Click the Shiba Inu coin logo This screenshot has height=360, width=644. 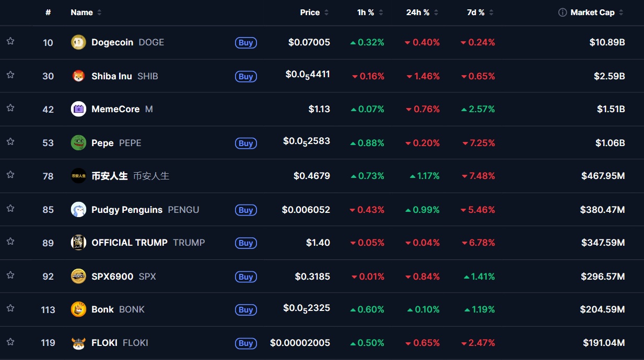coord(78,76)
